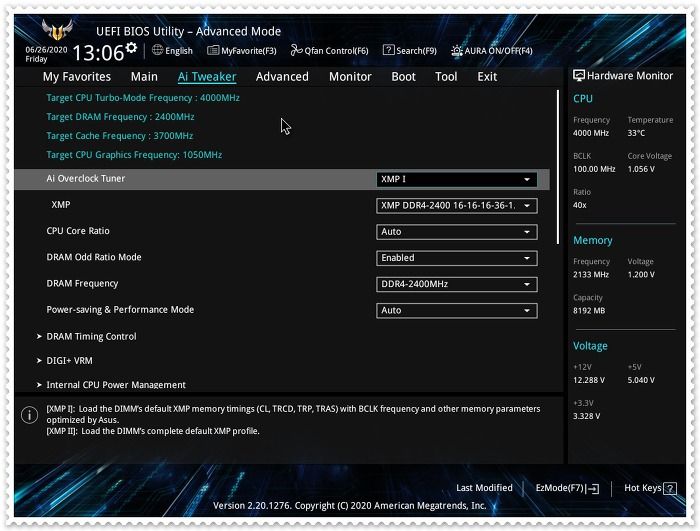Click the TUF logo emblem

click(57, 30)
